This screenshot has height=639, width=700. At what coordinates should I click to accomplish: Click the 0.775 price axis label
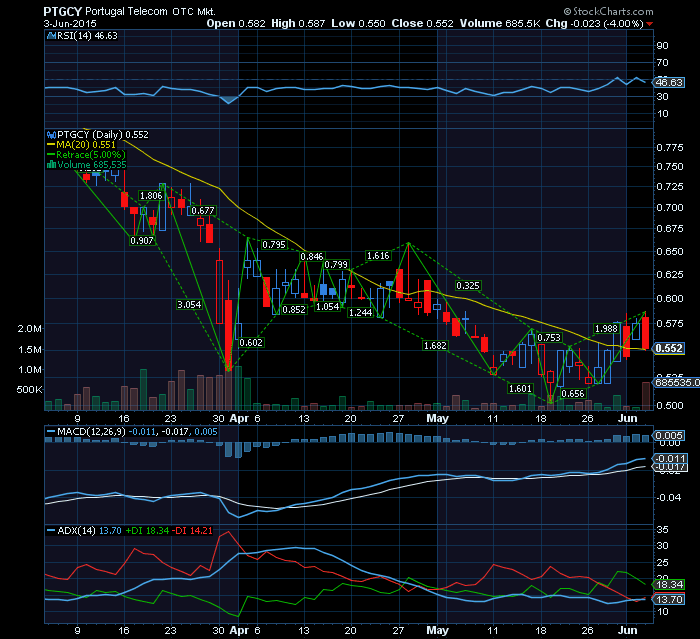point(670,147)
